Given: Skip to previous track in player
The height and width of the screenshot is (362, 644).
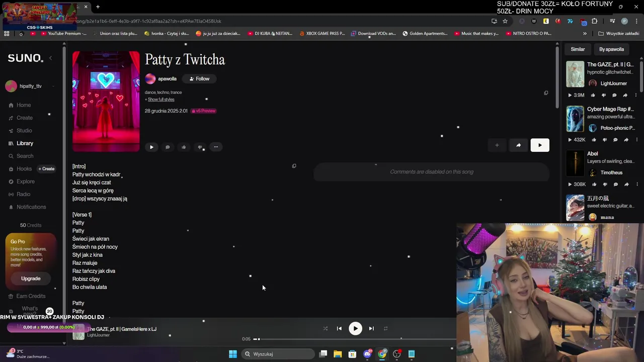Looking at the screenshot, I should pos(339,329).
